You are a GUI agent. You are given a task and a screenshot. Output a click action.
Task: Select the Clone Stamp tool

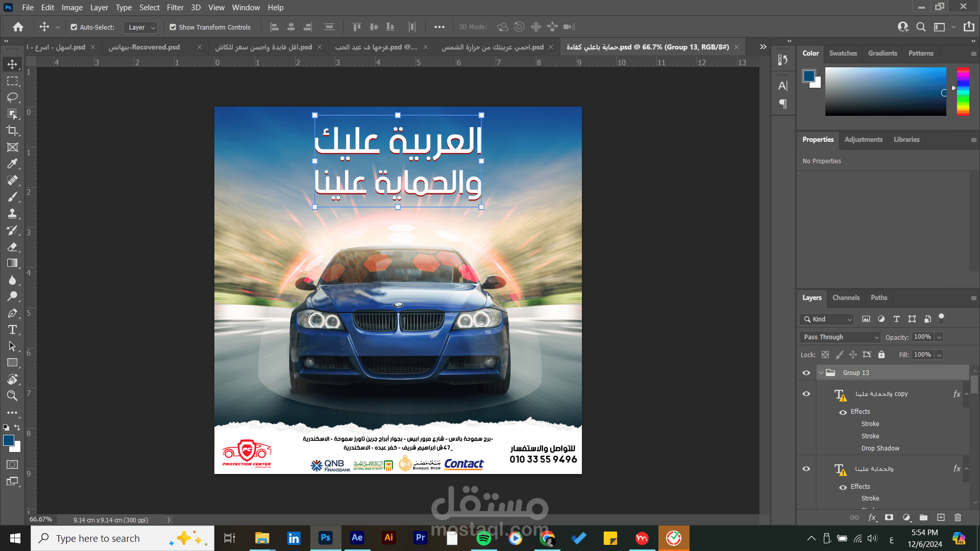click(12, 214)
